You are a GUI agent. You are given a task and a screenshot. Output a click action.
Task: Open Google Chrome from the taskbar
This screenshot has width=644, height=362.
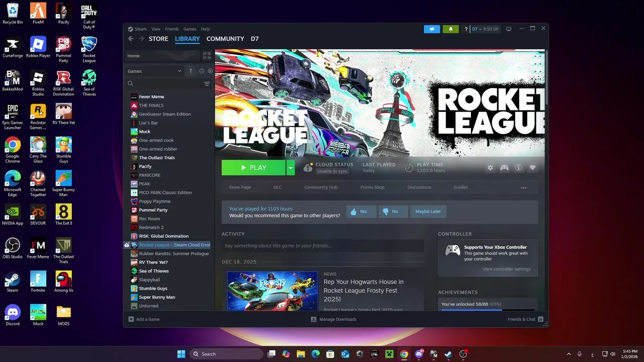point(404,354)
